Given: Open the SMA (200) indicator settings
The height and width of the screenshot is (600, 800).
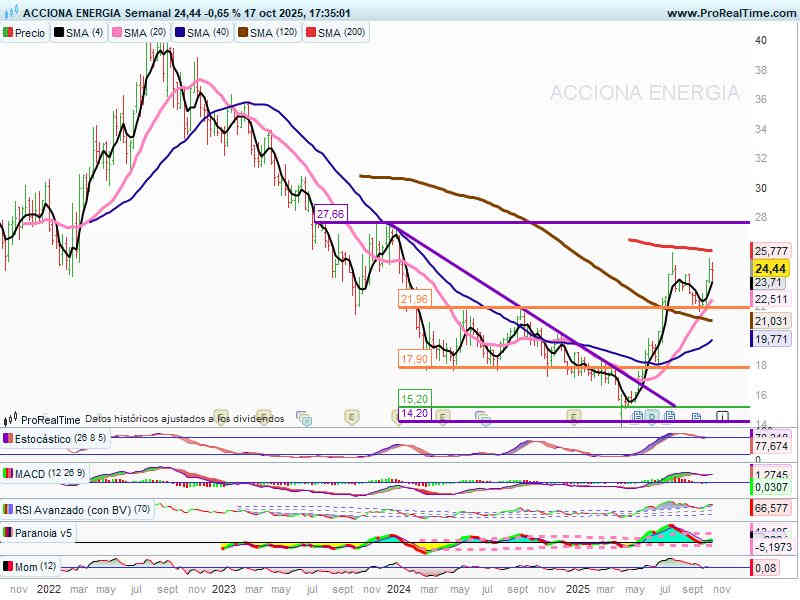Looking at the screenshot, I should 335,33.
